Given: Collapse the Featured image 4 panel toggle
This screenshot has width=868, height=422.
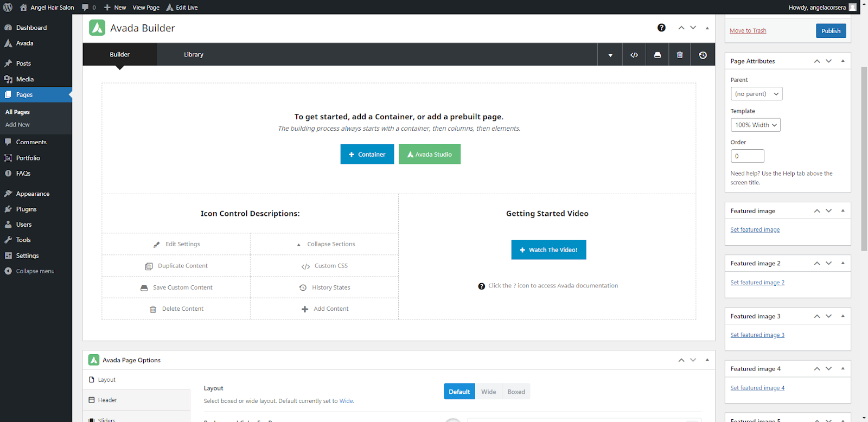Looking at the screenshot, I should pyautogui.click(x=843, y=369).
